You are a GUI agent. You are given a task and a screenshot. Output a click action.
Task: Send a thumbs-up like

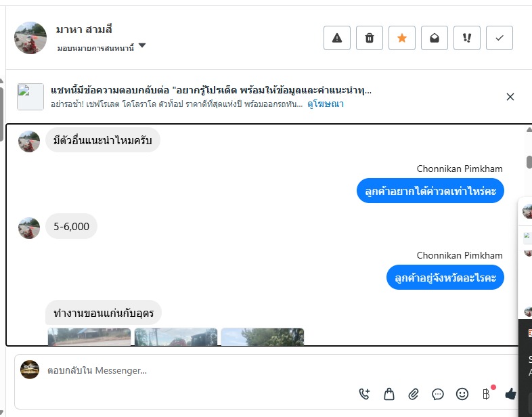click(x=511, y=394)
